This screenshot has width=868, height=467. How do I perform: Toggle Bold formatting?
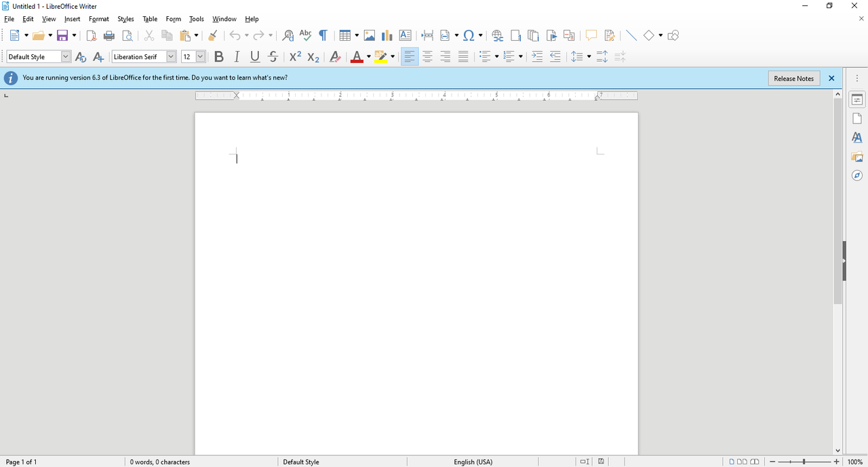(x=218, y=57)
